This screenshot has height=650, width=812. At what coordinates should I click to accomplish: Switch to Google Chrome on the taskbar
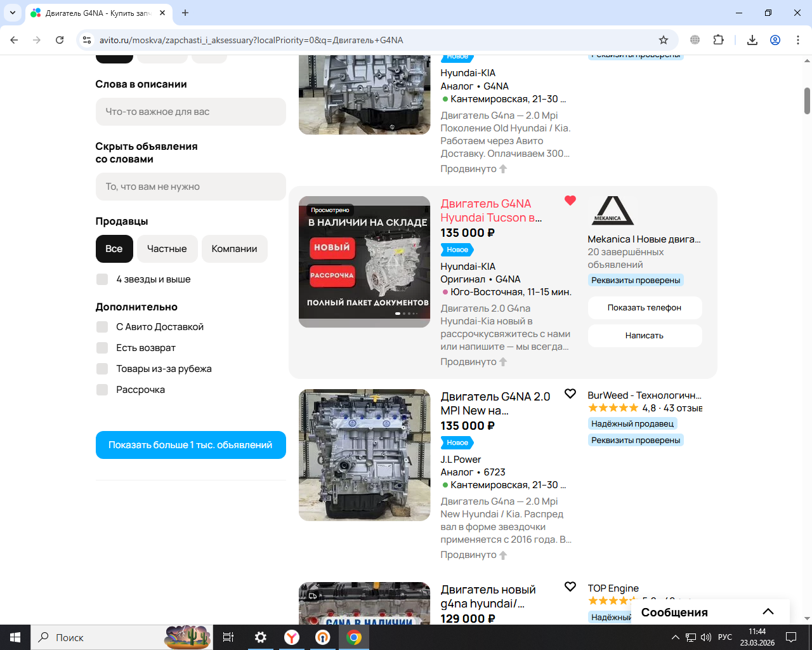354,637
